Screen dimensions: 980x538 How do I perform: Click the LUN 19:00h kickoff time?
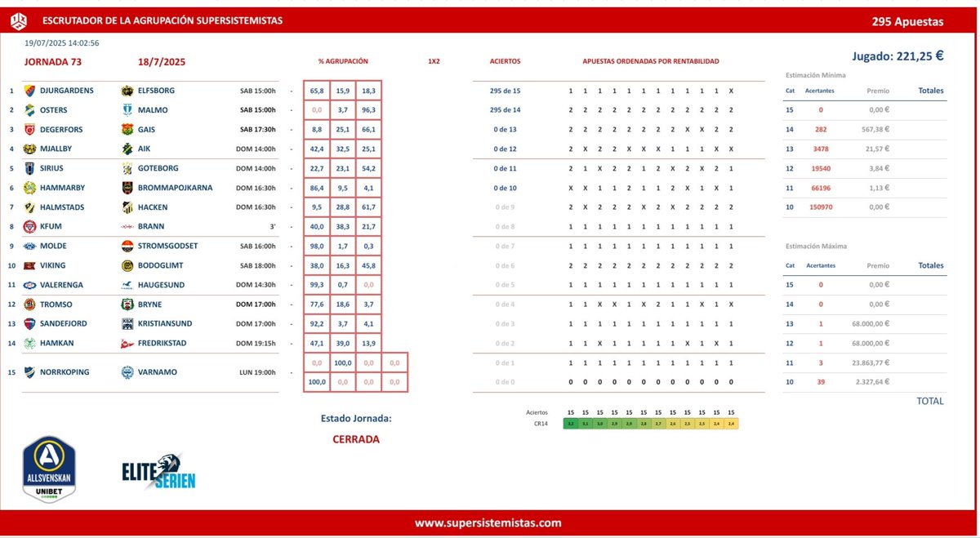click(x=257, y=372)
